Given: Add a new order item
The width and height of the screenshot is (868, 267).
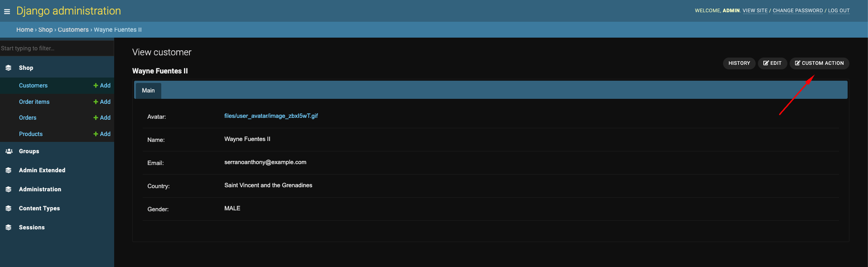Looking at the screenshot, I should click(102, 102).
